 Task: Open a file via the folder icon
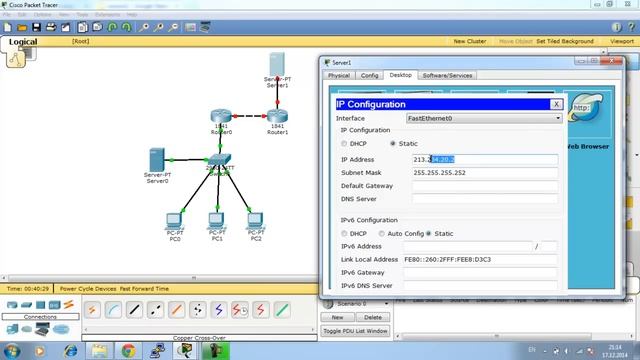[x=22, y=27]
